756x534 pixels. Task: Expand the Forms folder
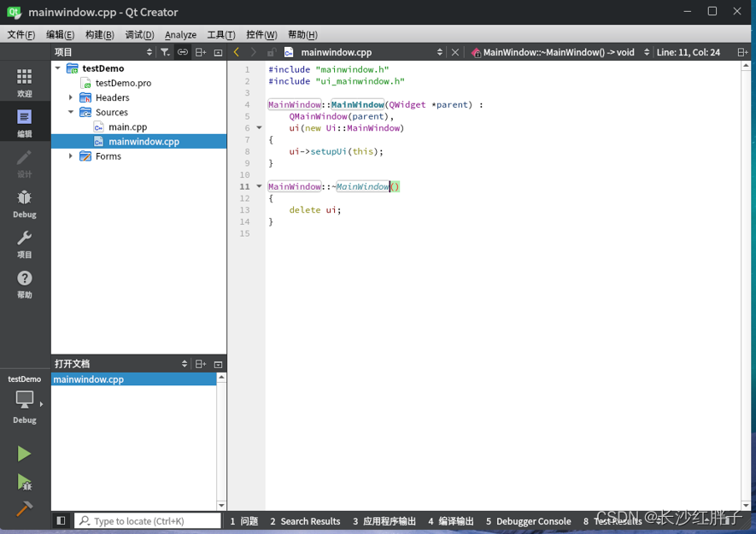coord(71,156)
